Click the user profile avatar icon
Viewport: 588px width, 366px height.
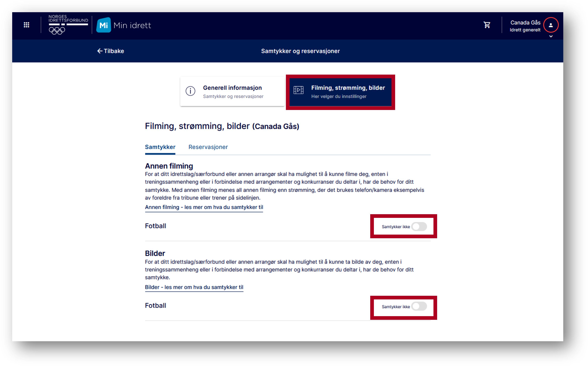point(551,25)
